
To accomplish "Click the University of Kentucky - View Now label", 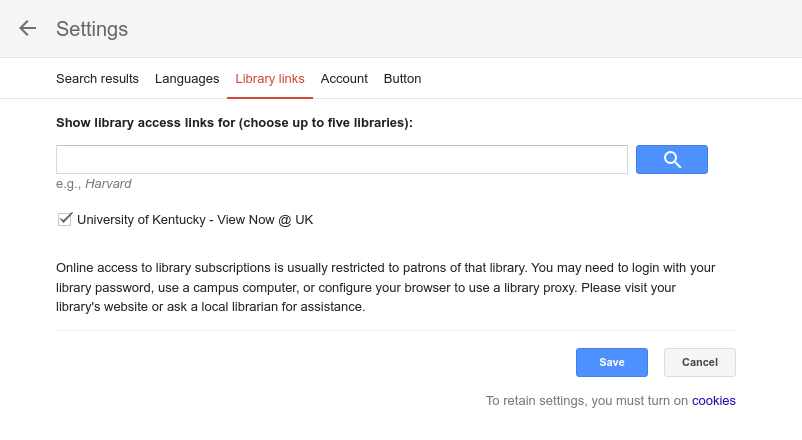I will 195,219.
